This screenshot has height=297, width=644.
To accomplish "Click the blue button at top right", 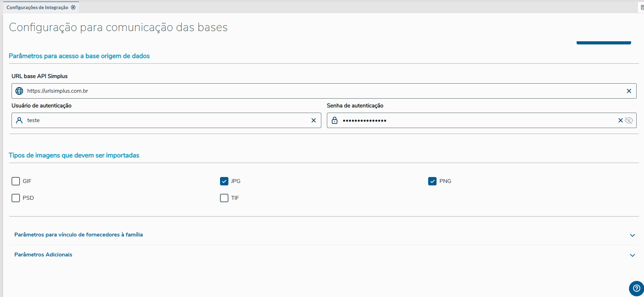I will tap(603, 42).
